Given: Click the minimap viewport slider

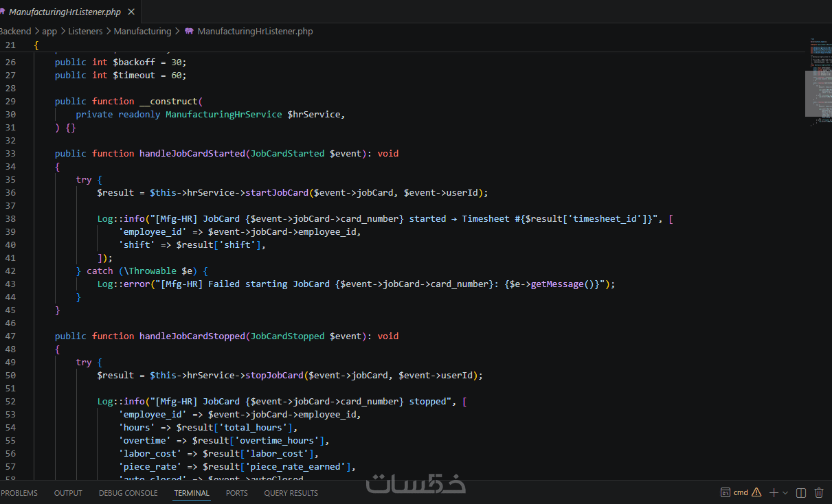Looking at the screenshot, I should click(818, 93).
